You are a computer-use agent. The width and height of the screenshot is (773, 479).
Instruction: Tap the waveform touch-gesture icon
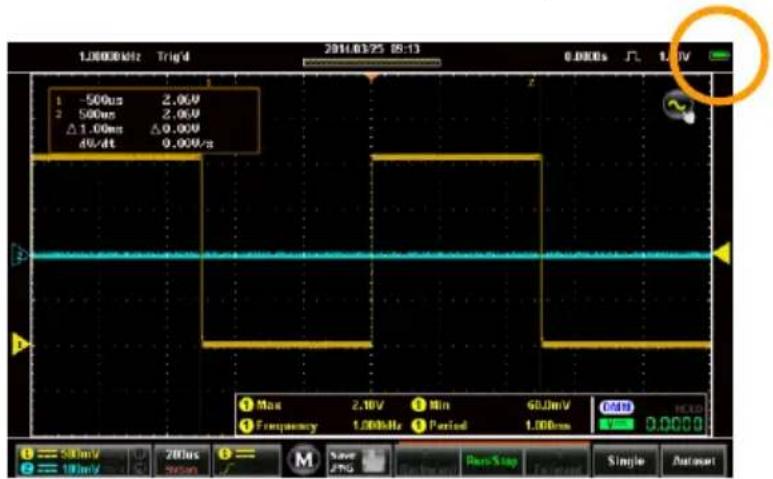[680, 106]
